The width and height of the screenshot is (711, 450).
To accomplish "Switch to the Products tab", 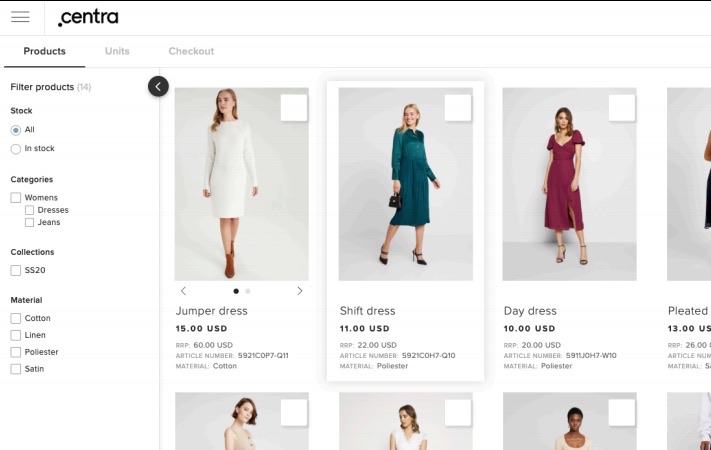I will pyautogui.click(x=44, y=51).
